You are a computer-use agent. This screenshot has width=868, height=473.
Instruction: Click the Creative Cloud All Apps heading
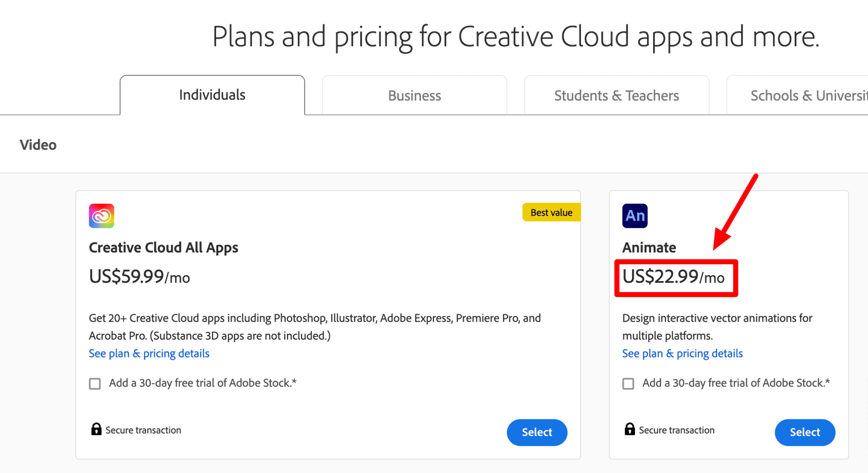click(163, 247)
